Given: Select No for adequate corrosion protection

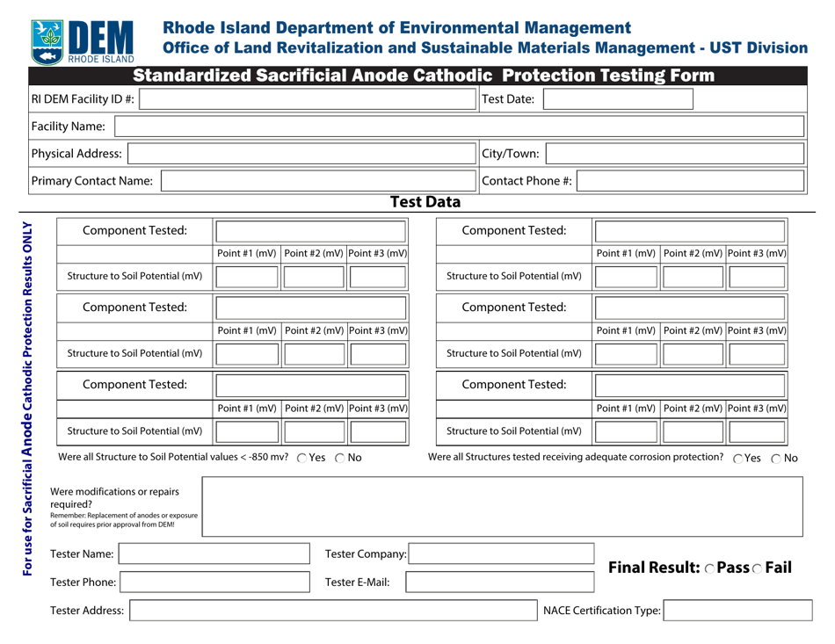Looking at the screenshot, I should click(x=776, y=458).
